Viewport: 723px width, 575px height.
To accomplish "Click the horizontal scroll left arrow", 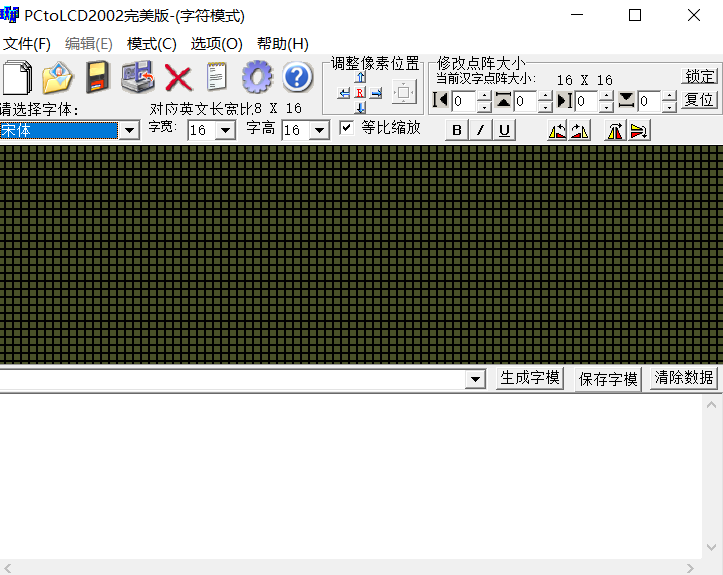I will pos(7,568).
